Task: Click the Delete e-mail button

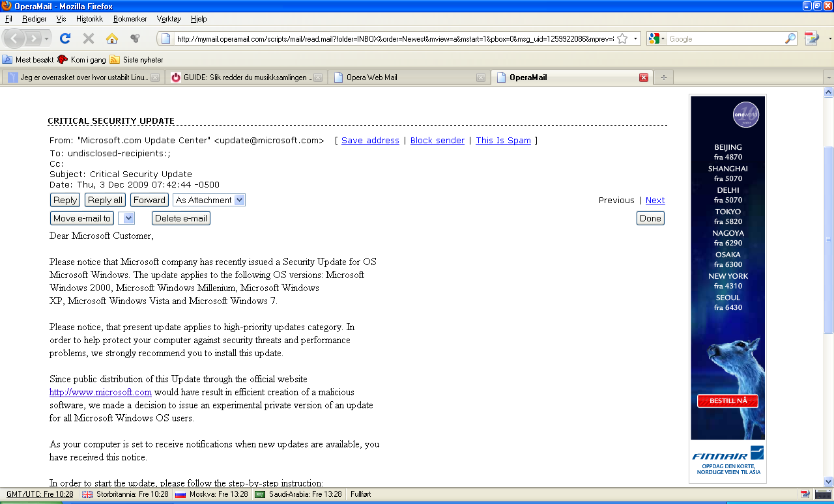Action: (x=181, y=218)
